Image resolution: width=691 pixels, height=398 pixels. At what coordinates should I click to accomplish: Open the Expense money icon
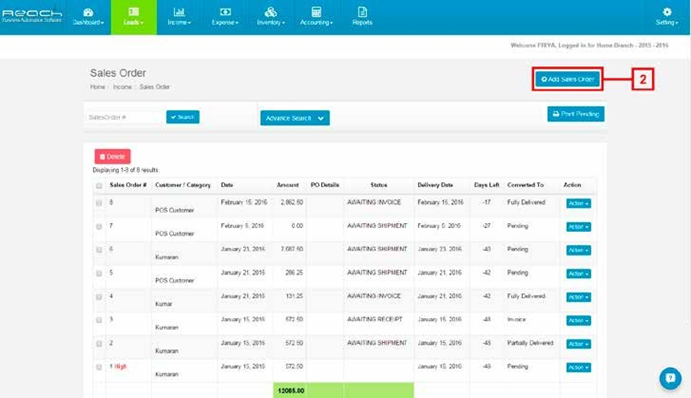[x=225, y=12]
